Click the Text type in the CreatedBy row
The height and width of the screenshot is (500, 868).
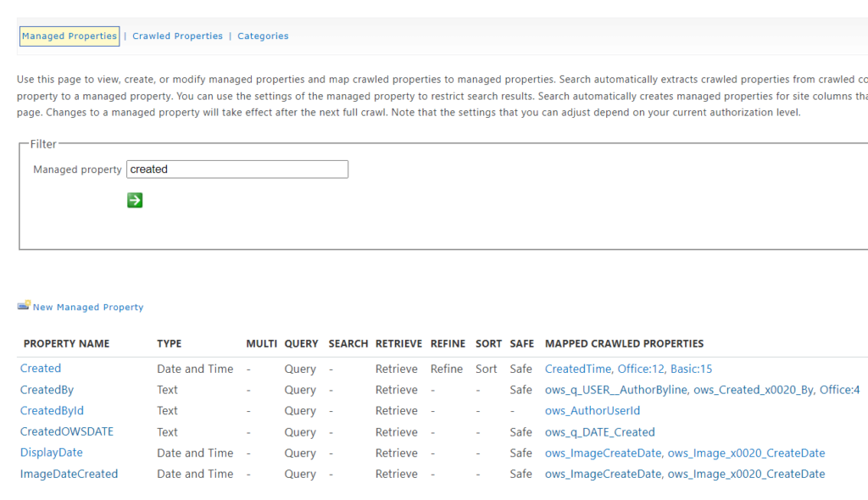[167, 390]
